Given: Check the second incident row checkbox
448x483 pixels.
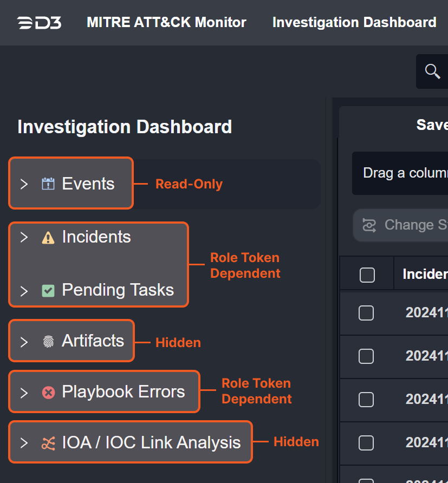Looking at the screenshot, I should point(366,356).
